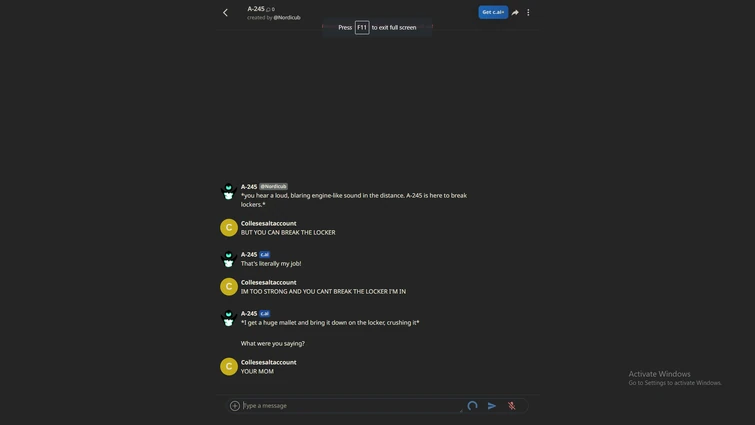Image resolution: width=755 pixels, height=425 pixels.
Task: Open the share arrow icon
Action: (x=515, y=13)
